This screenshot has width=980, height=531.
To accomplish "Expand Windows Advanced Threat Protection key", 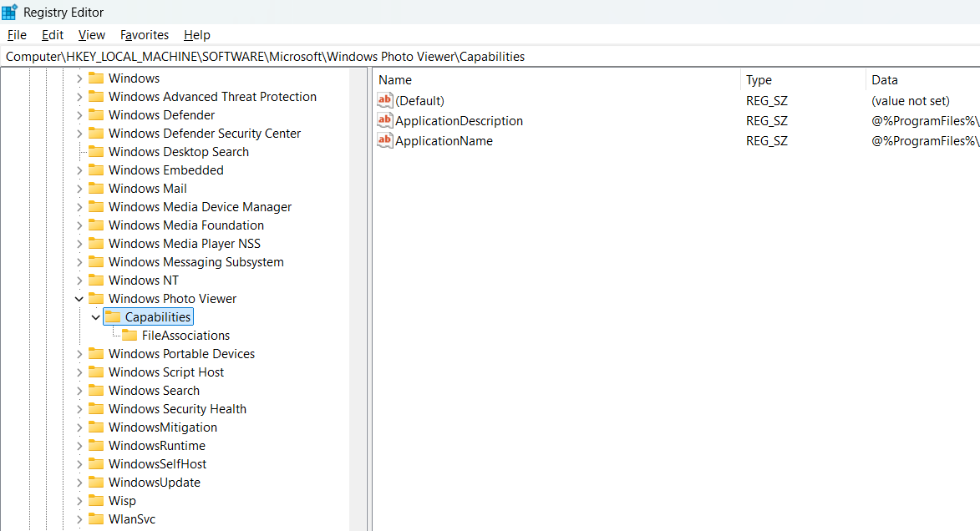I will tap(79, 97).
